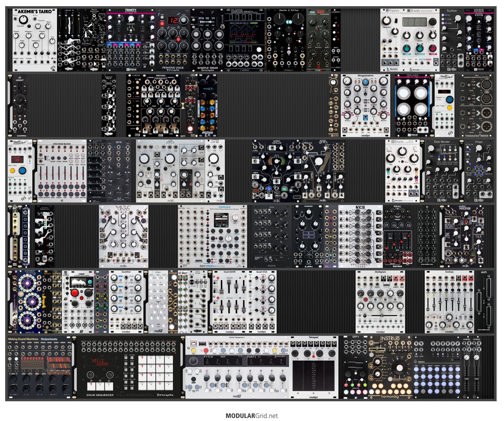
Task: Select the Quadrax module
Action: point(126,302)
